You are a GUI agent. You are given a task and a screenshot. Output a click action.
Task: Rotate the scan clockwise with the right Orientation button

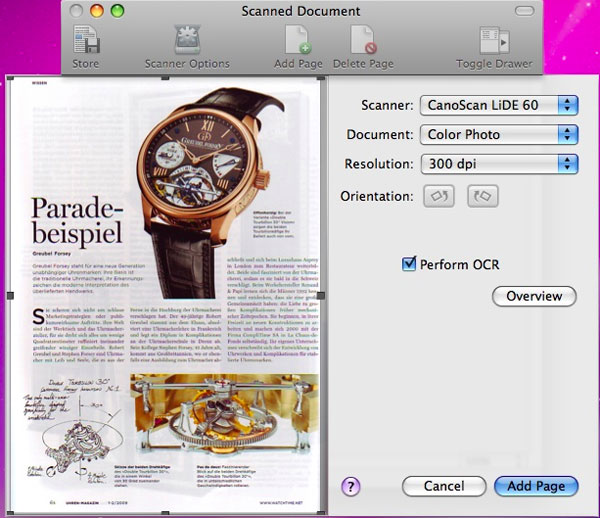tap(483, 196)
